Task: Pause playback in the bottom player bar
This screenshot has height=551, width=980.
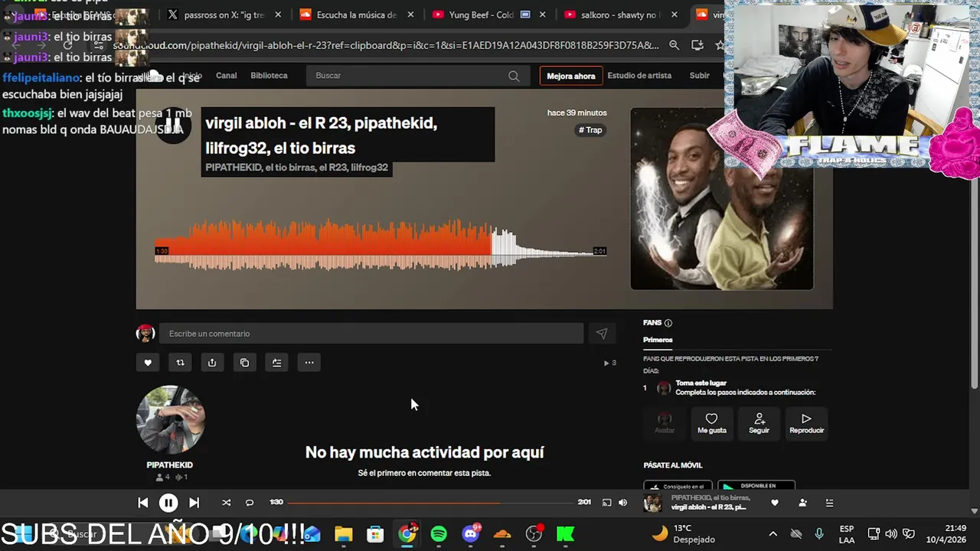Action: click(x=168, y=503)
